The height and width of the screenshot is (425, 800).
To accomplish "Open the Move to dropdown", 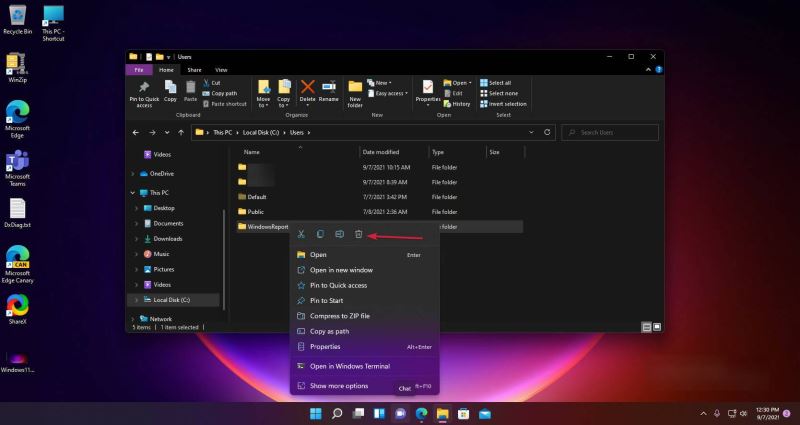I will coord(263,93).
